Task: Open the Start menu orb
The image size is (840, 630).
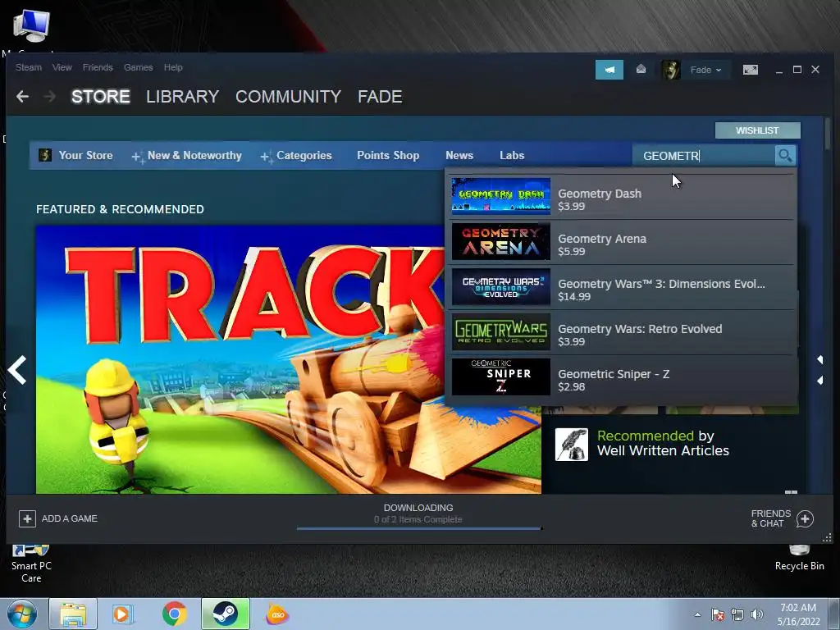Action: pyautogui.click(x=22, y=614)
